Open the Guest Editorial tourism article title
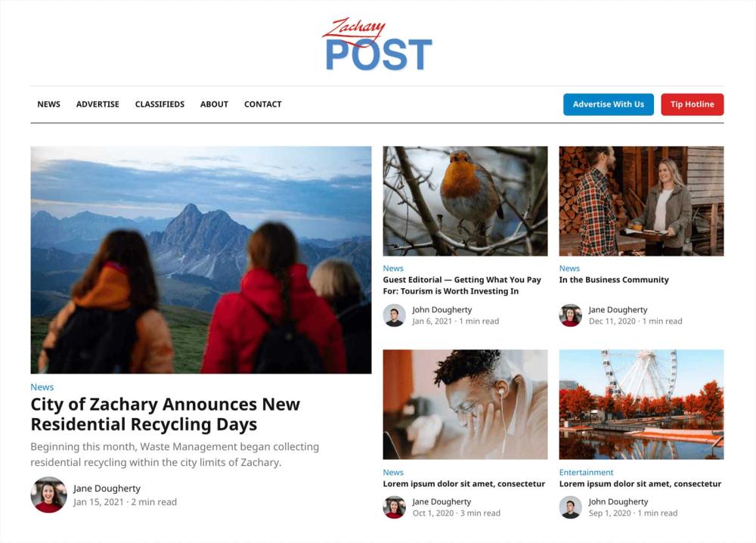756x543 pixels. 462,285
